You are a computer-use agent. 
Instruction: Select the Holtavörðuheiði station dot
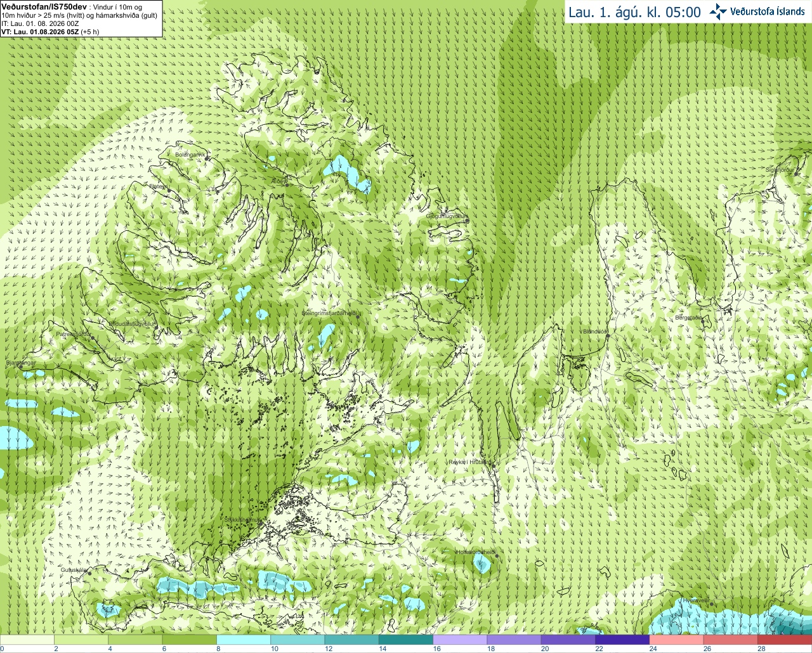point(497,556)
